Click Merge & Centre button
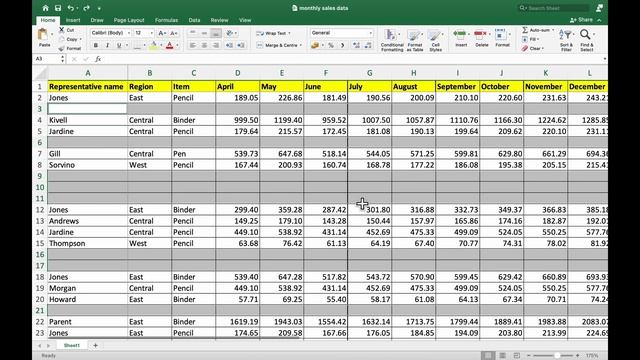640x360 pixels. pyautogui.click(x=279, y=45)
